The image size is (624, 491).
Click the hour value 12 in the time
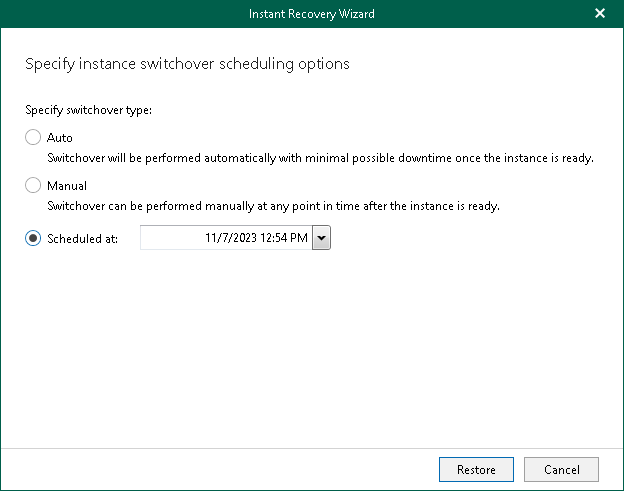265,238
